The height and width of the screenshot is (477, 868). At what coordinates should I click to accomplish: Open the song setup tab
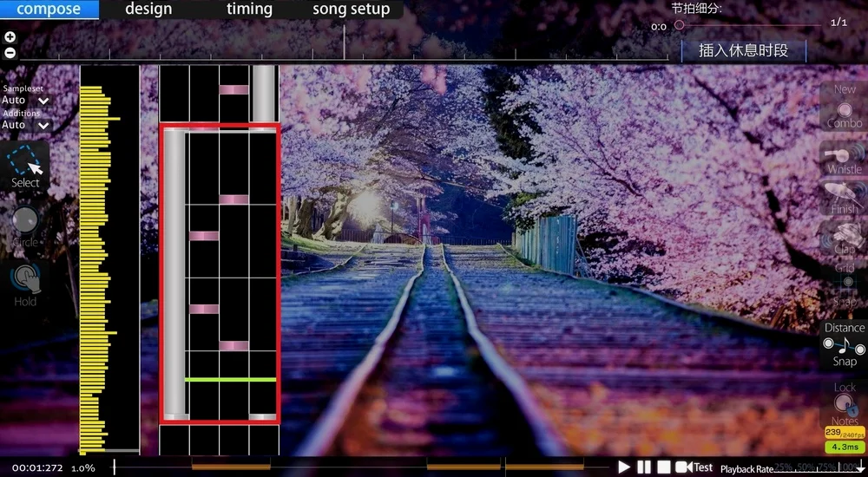point(351,10)
